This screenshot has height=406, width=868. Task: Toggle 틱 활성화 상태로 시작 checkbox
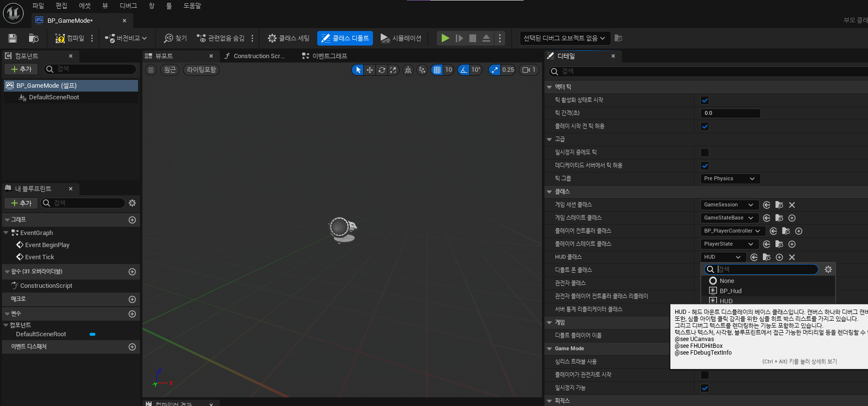pyautogui.click(x=705, y=100)
